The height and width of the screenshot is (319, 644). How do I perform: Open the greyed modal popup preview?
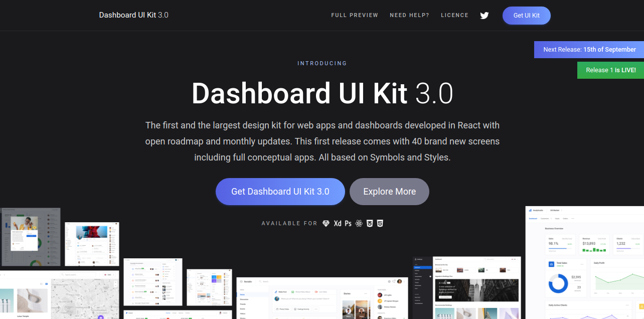point(30,237)
